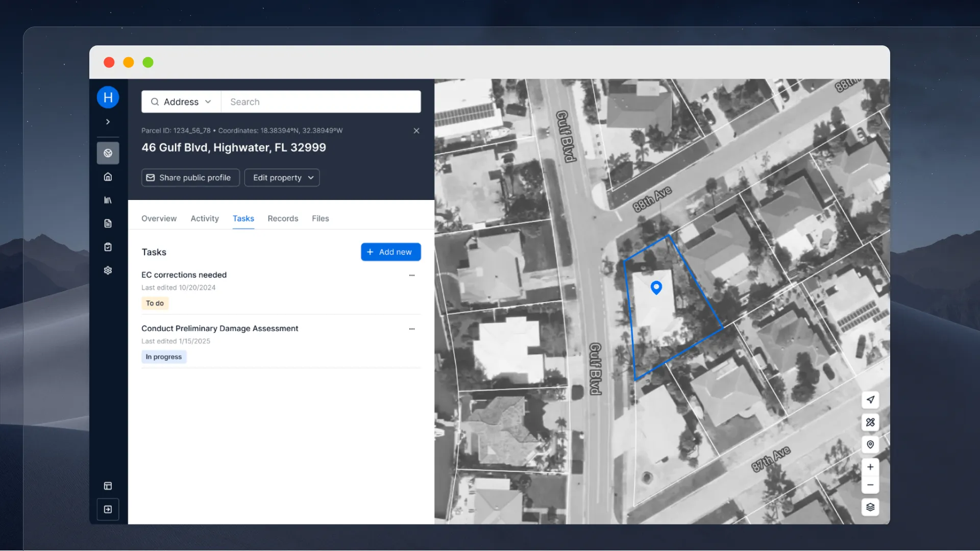Click the document icon in sidebar
The width and height of the screenshot is (980, 551).
tap(108, 223)
